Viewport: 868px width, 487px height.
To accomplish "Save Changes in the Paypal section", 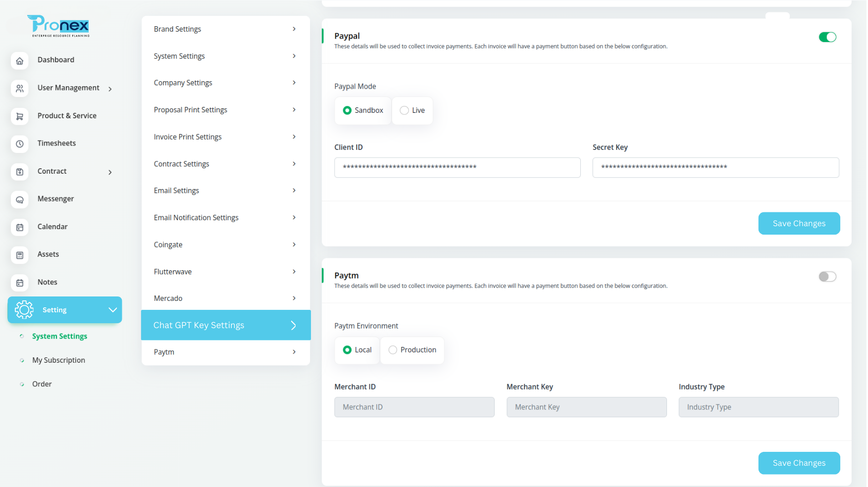I will (799, 224).
